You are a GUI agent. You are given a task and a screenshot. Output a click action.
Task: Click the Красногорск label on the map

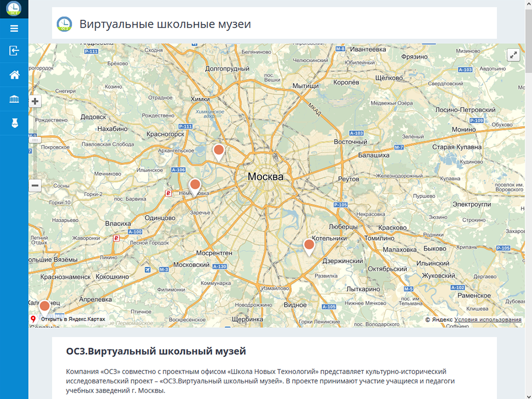pyautogui.click(x=166, y=134)
